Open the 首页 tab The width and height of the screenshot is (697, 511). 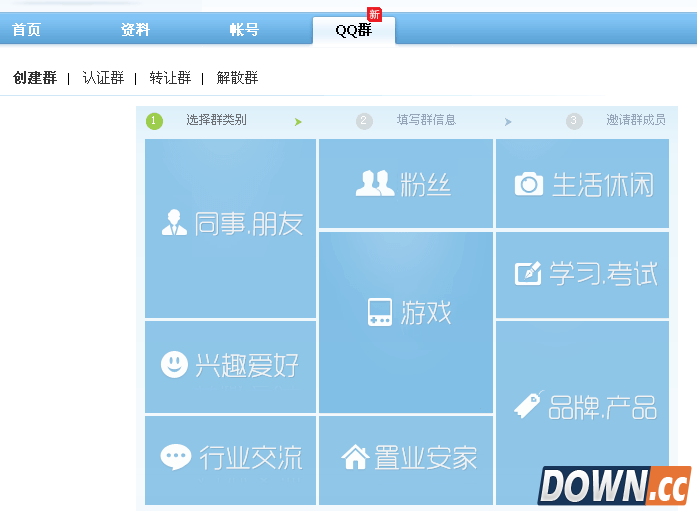coord(26,30)
